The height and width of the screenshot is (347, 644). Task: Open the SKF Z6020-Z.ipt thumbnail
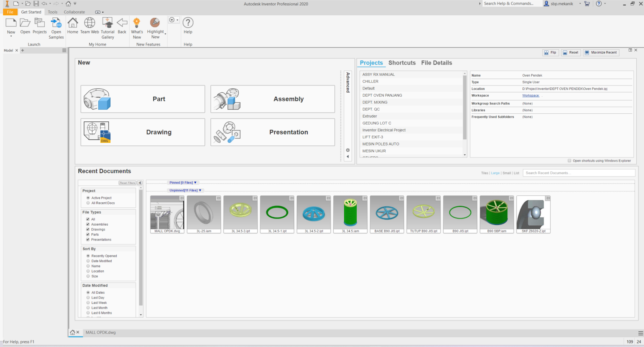click(533, 214)
